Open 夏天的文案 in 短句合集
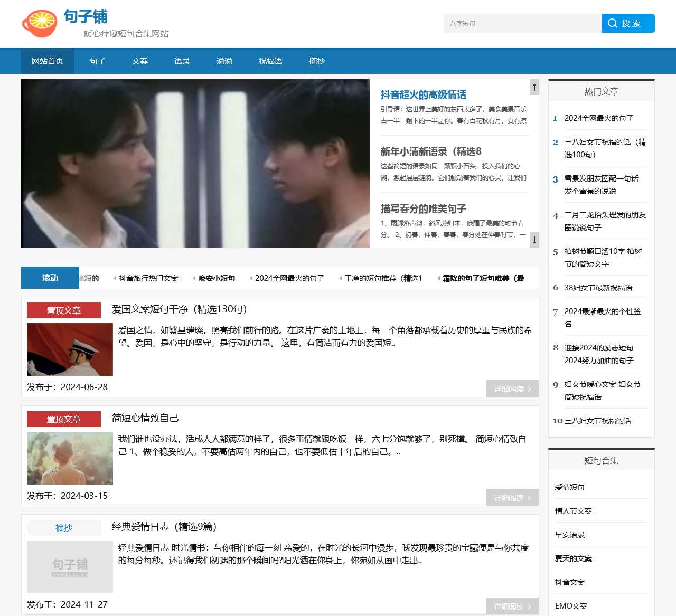Viewport: 676px width, 616px height. 574,558
